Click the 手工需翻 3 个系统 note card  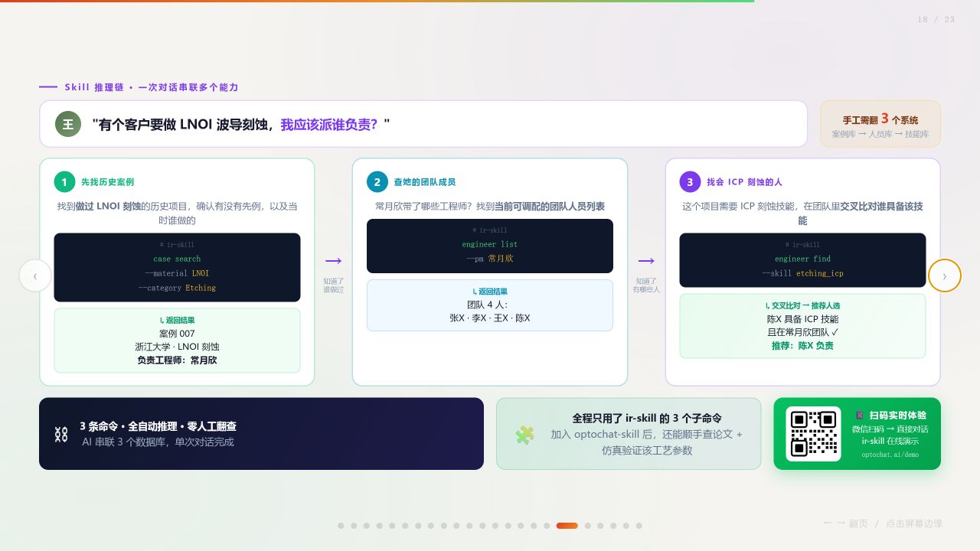tap(880, 124)
